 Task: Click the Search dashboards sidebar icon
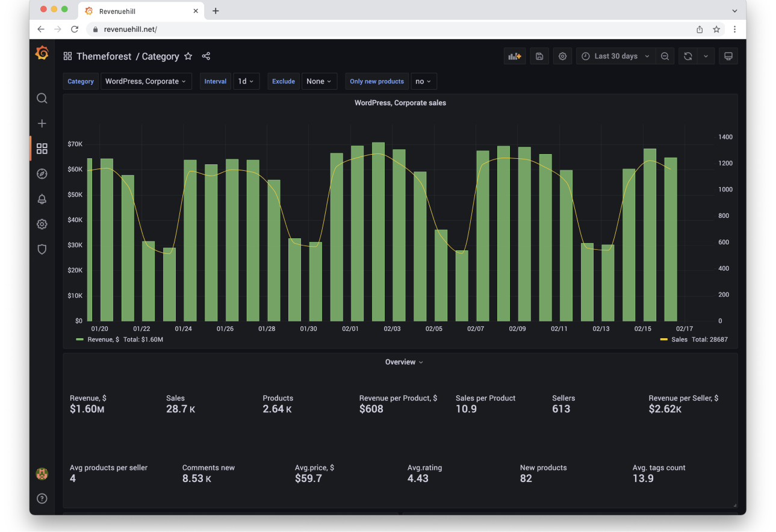[42, 98]
